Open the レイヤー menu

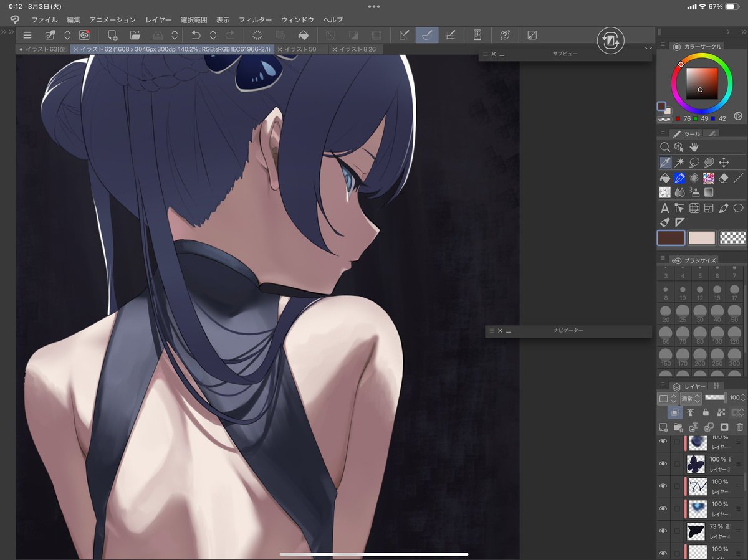click(158, 20)
